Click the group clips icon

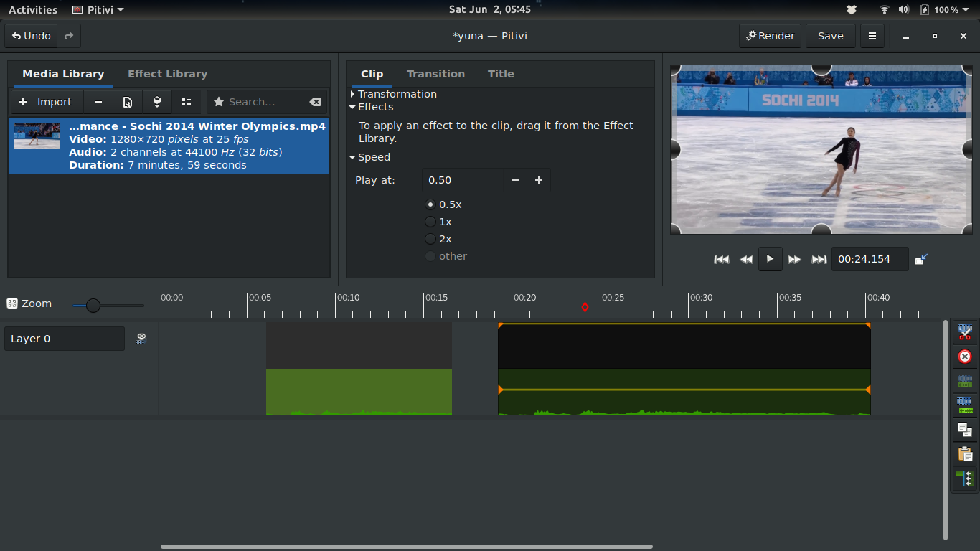(x=965, y=381)
